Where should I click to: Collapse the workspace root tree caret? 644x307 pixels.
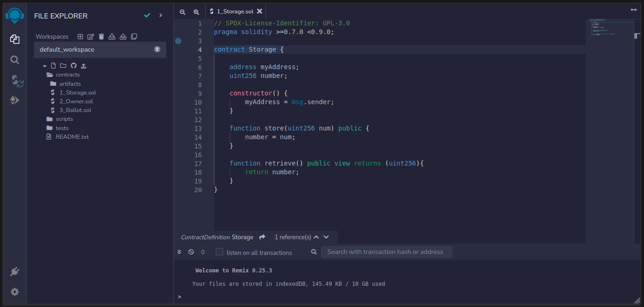click(x=45, y=66)
